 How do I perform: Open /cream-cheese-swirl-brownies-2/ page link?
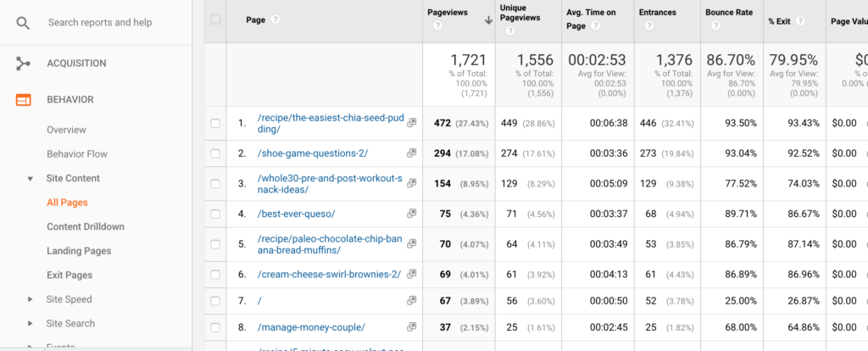[x=329, y=274]
